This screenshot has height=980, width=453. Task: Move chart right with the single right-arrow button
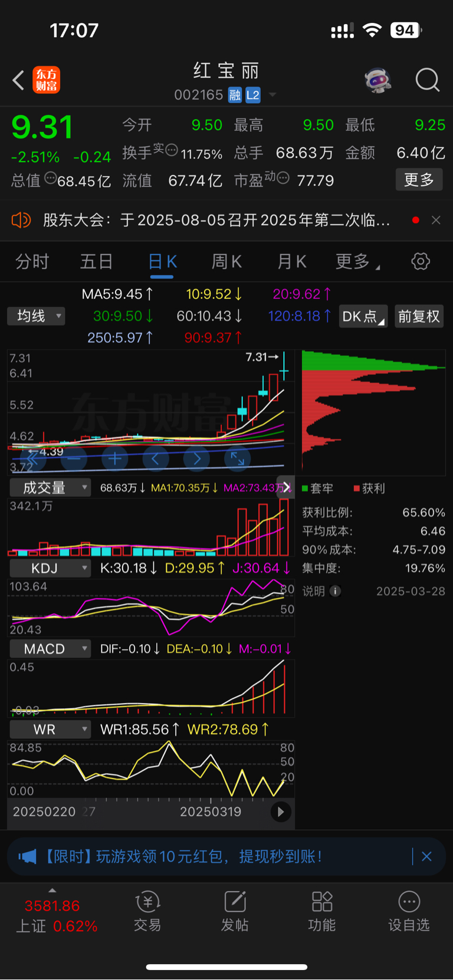pos(197,458)
